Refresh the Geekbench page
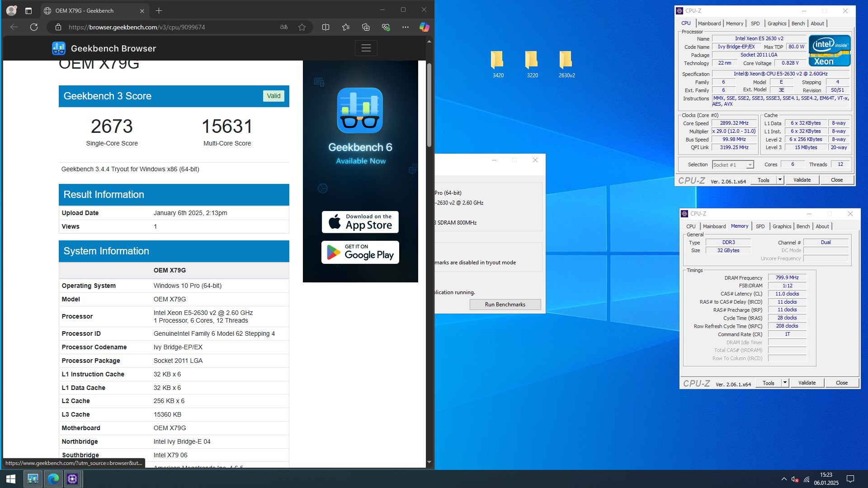The image size is (868, 488). (x=34, y=27)
